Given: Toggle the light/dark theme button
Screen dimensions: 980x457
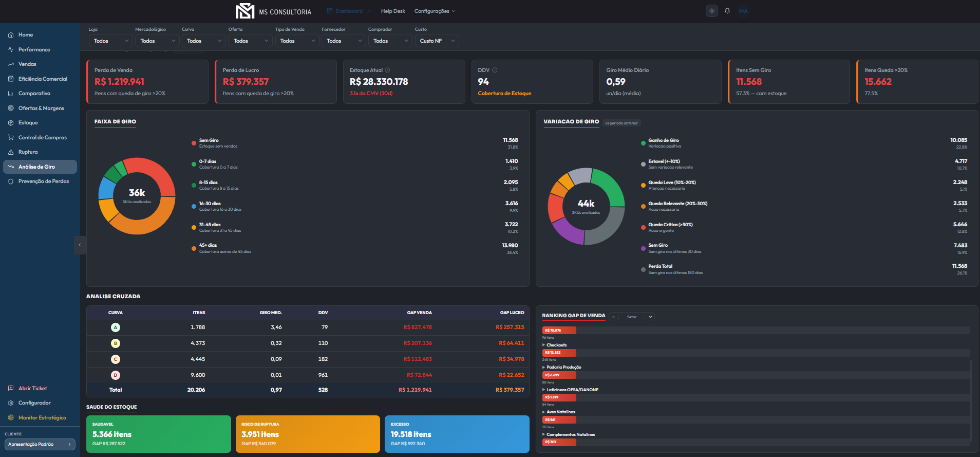Looking at the screenshot, I should [711, 11].
